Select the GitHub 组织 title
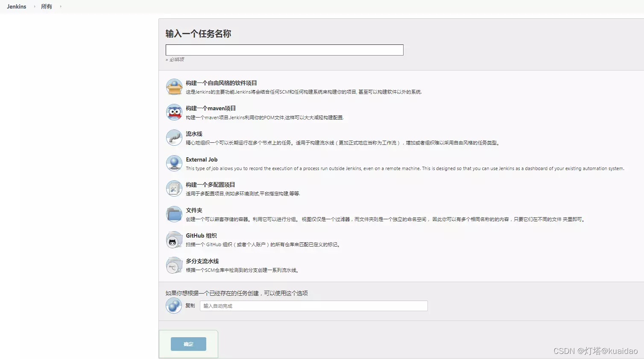This screenshot has height=359, width=644. tap(201, 235)
